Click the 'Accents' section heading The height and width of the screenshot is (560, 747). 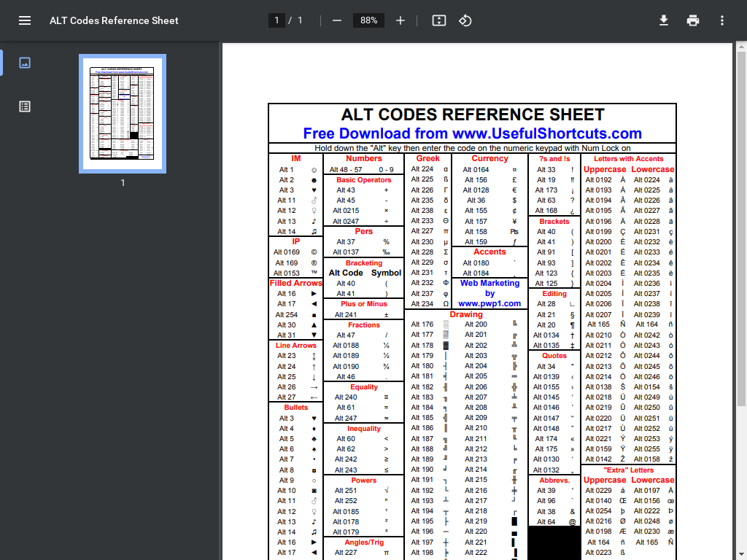489,252
